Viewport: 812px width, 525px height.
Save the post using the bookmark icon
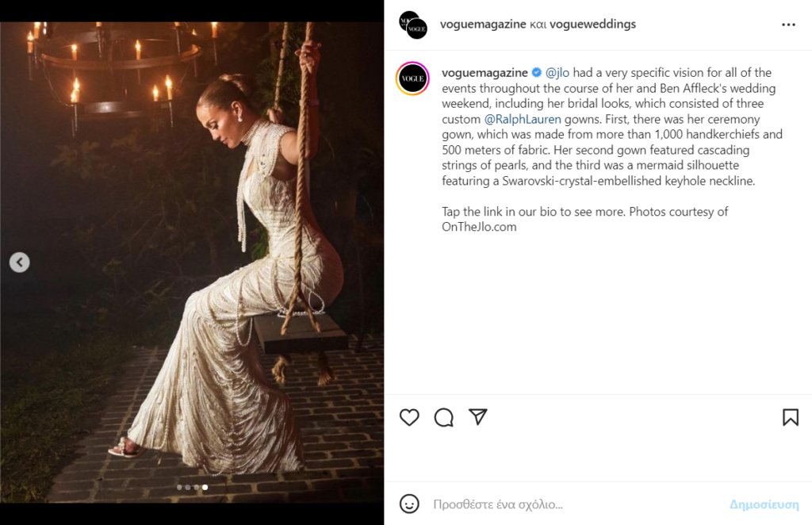click(791, 417)
